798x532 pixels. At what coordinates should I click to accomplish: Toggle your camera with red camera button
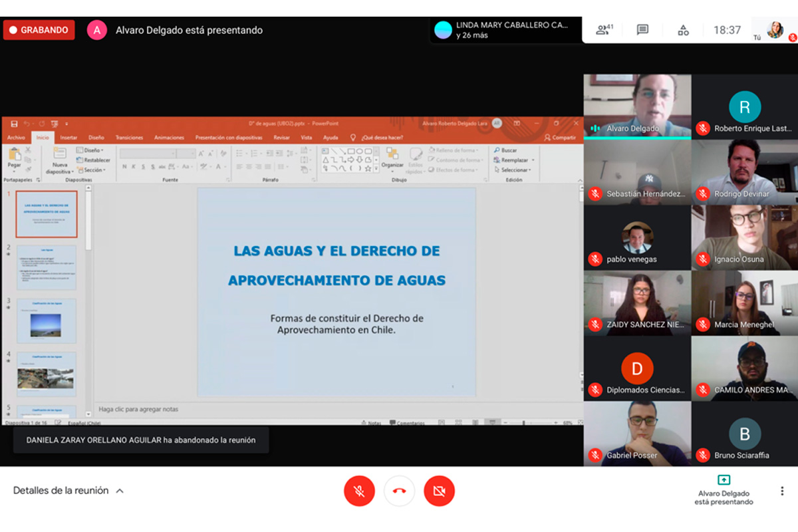pos(439,491)
